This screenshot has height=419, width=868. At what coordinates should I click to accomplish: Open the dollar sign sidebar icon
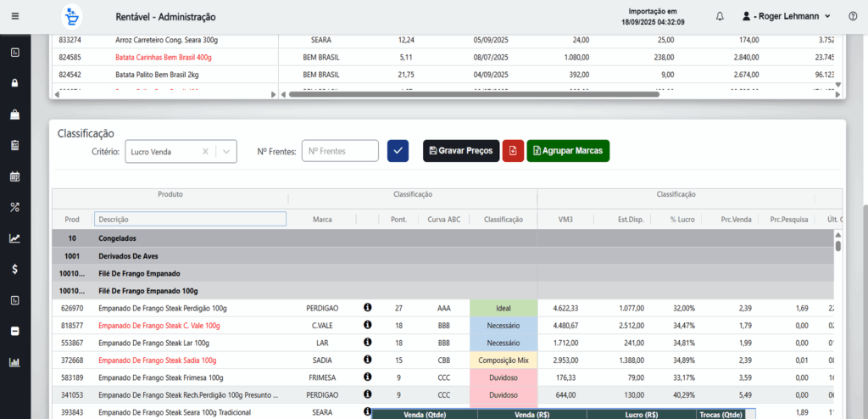14,269
